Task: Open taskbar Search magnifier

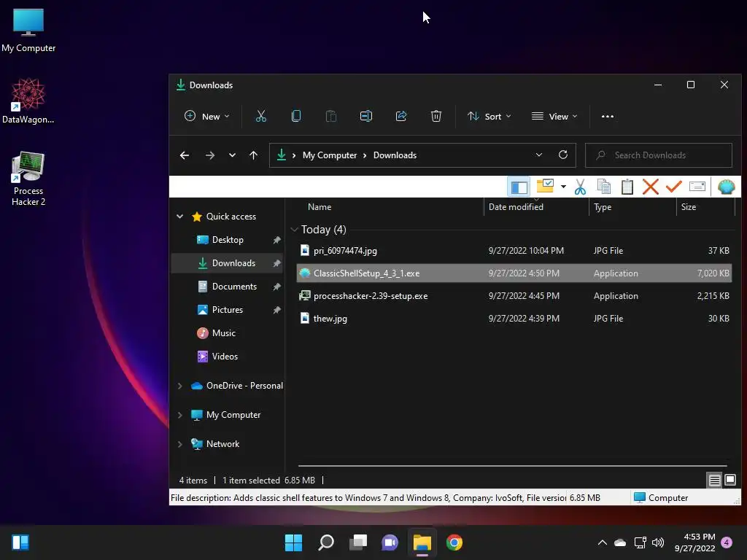Action: [326, 542]
